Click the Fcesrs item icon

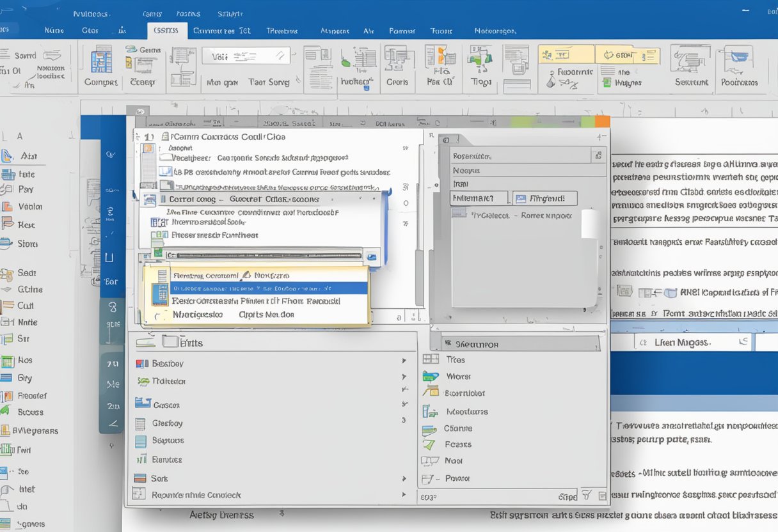pyautogui.click(x=429, y=445)
